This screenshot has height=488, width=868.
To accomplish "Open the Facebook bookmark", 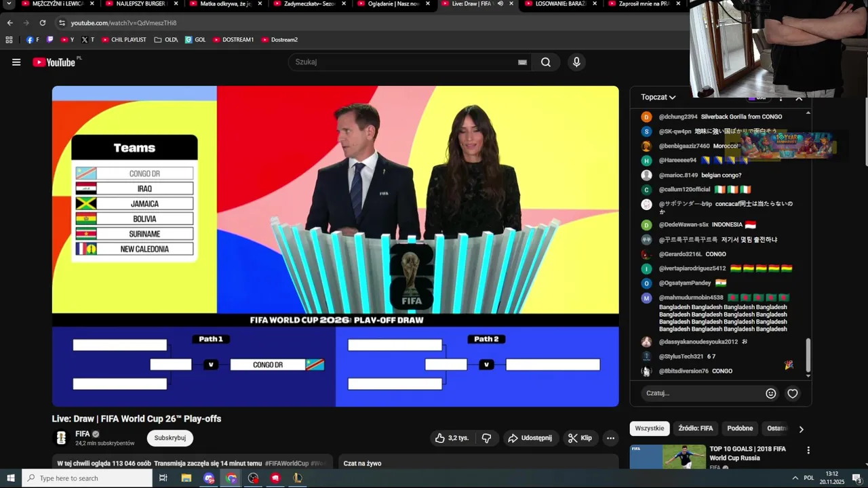I will pyautogui.click(x=33, y=39).
